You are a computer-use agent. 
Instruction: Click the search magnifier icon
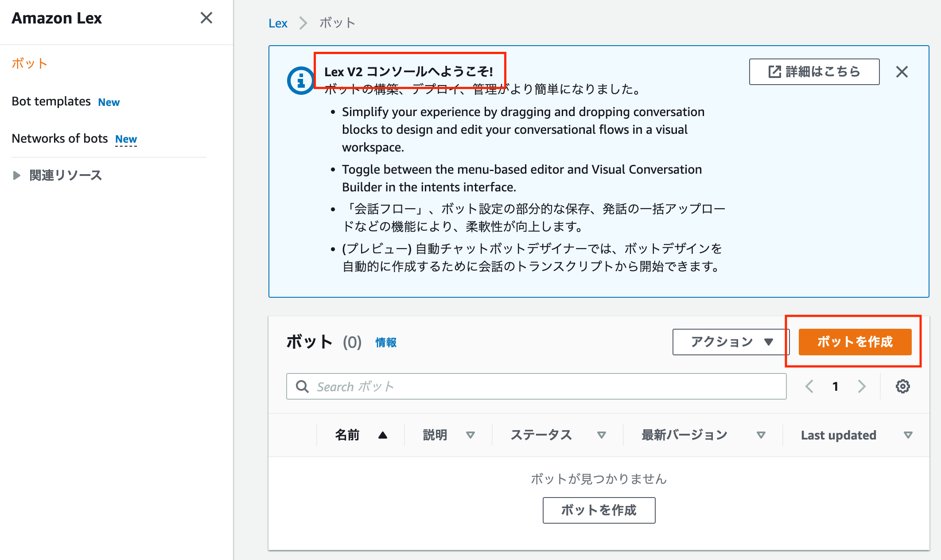coord(302,386)
